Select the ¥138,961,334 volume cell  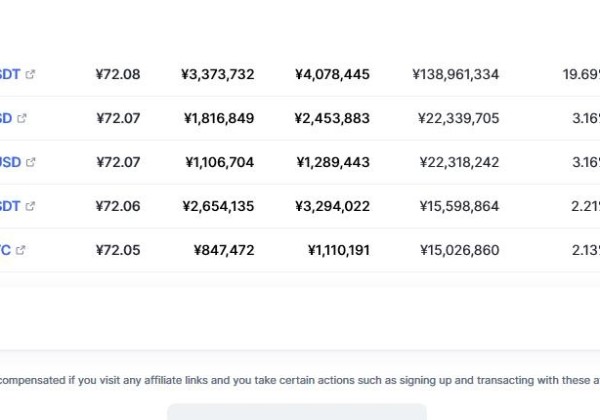point(455,74)
